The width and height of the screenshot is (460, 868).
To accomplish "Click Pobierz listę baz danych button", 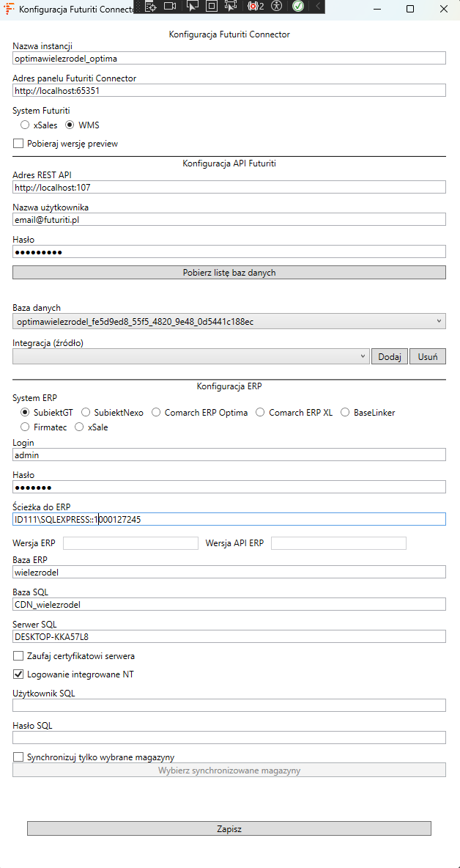I will (229, 273).
